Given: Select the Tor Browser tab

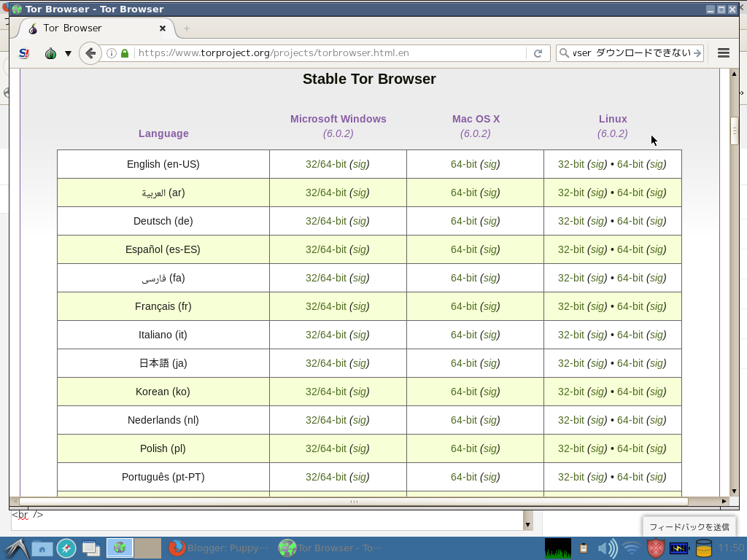Looking at the screenshot, I should pos(97,28).
